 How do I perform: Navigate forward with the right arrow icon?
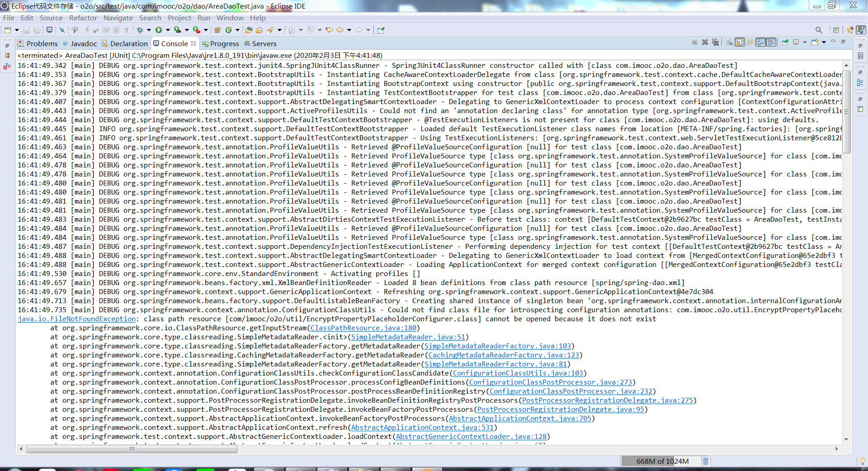(359, 30)
